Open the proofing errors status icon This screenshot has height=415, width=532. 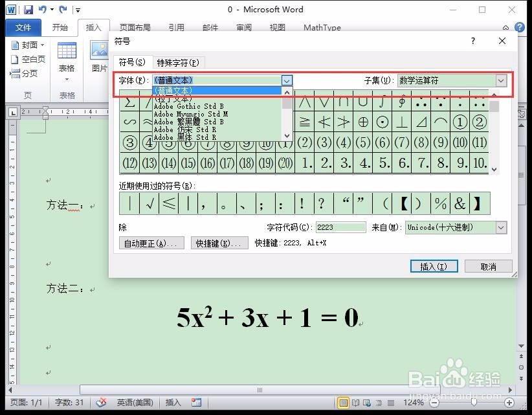pos(101,403)
